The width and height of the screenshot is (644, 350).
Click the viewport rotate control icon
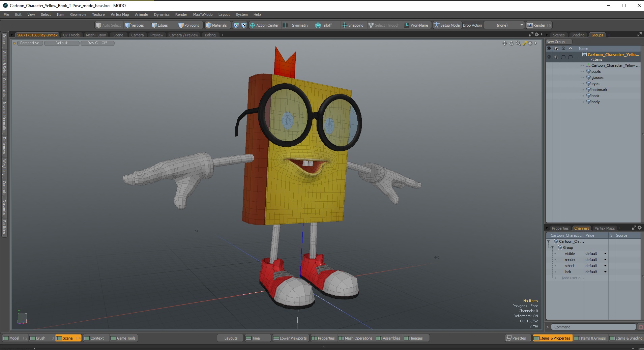[x=511, y=43]
